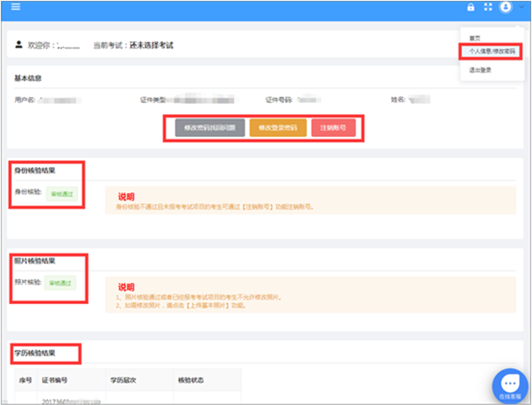Open the hamburger sidebar menu icon
Screen dimensions: 532x405
pos(15,7)
